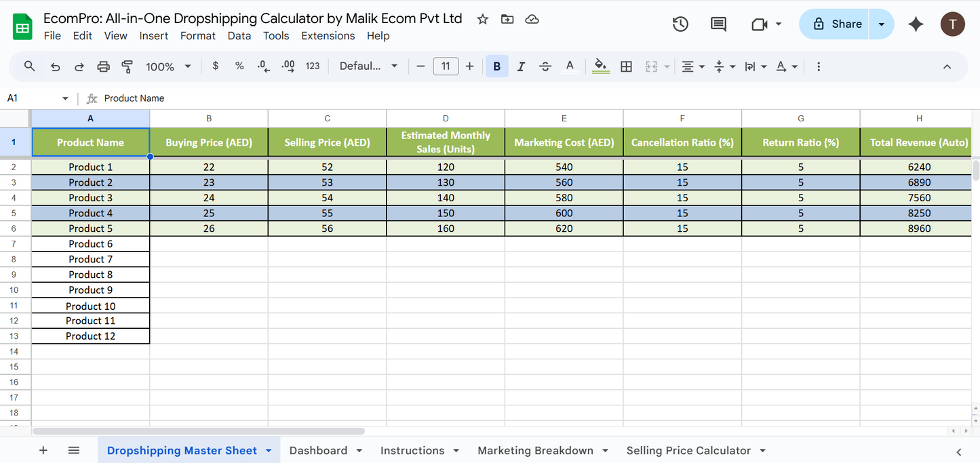Click the font size input field
This screenshot has width=980, height=463.
click(x=446, y=66)
